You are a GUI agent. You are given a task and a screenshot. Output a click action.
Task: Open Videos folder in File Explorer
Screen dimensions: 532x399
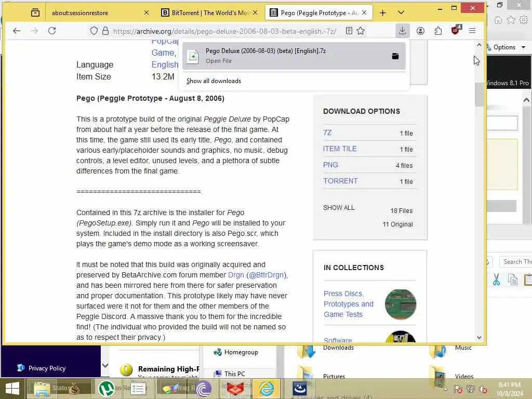coord(464,376)
